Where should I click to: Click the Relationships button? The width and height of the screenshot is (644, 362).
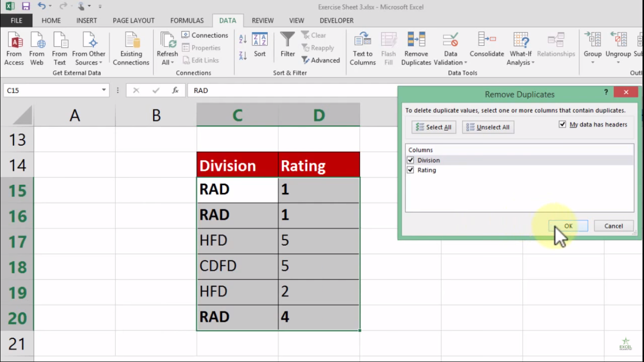pos(556,45)
